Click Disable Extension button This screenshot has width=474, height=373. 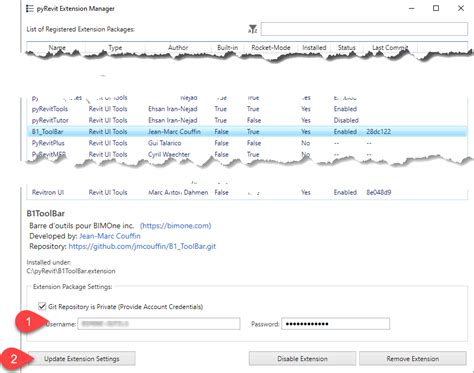tap(302, 359)
